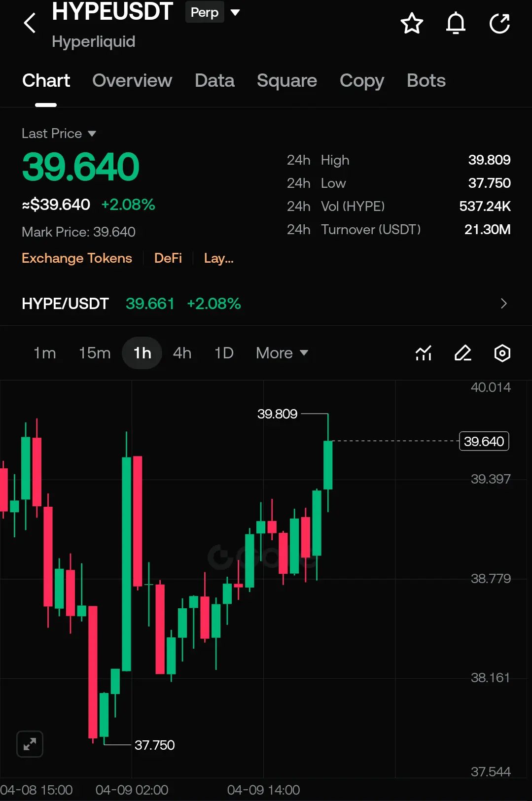Tap the 40.014 price axis label
This screenshot has width=532, height=801.
[x=491, y=387]
